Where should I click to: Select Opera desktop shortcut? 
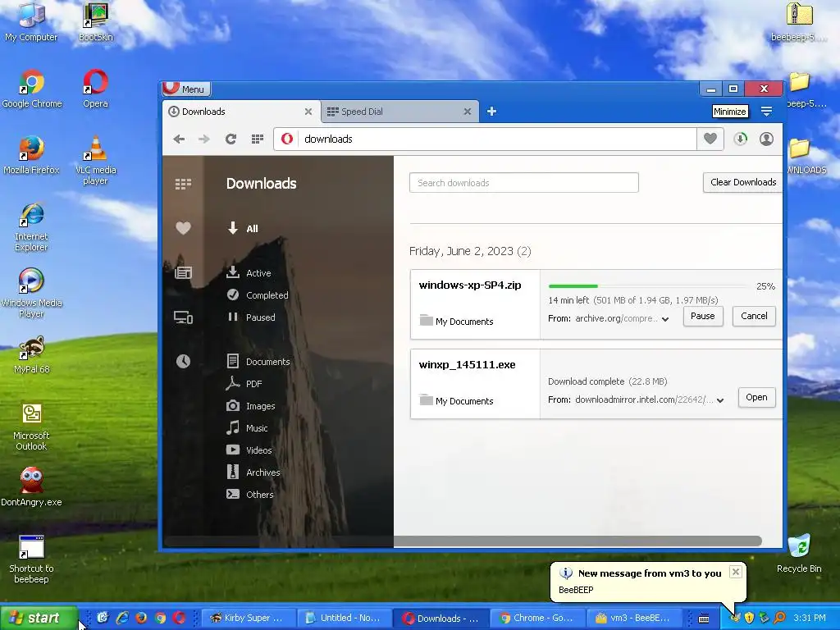tap(95, 89)
